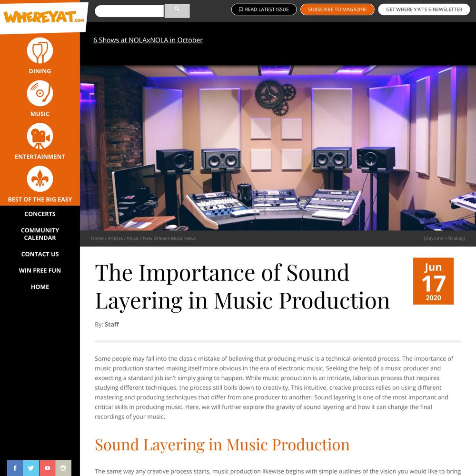The width and height of the screenshot is (476, 476).
Task: Open Where Y'at's Twitter icon
Action: click(31, 468)
